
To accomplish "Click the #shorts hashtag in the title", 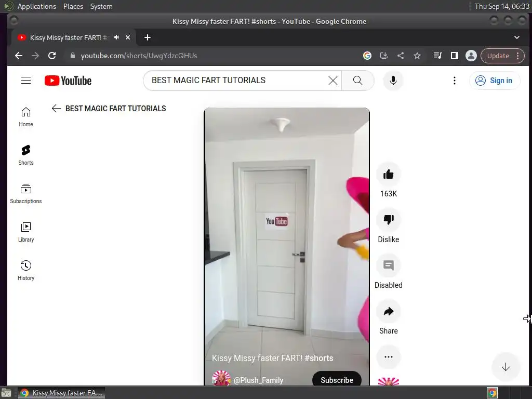I will (318, 358).
